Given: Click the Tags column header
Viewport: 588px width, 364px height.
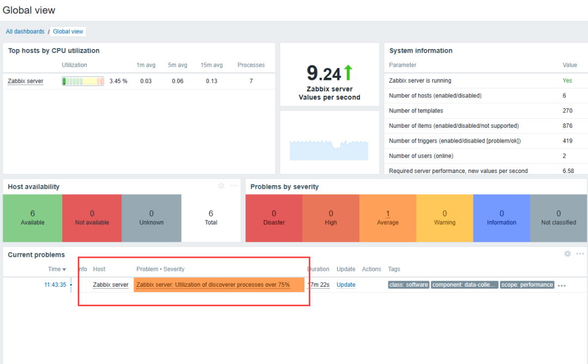Looking at the screenshot, I should (x=394, y=269).
